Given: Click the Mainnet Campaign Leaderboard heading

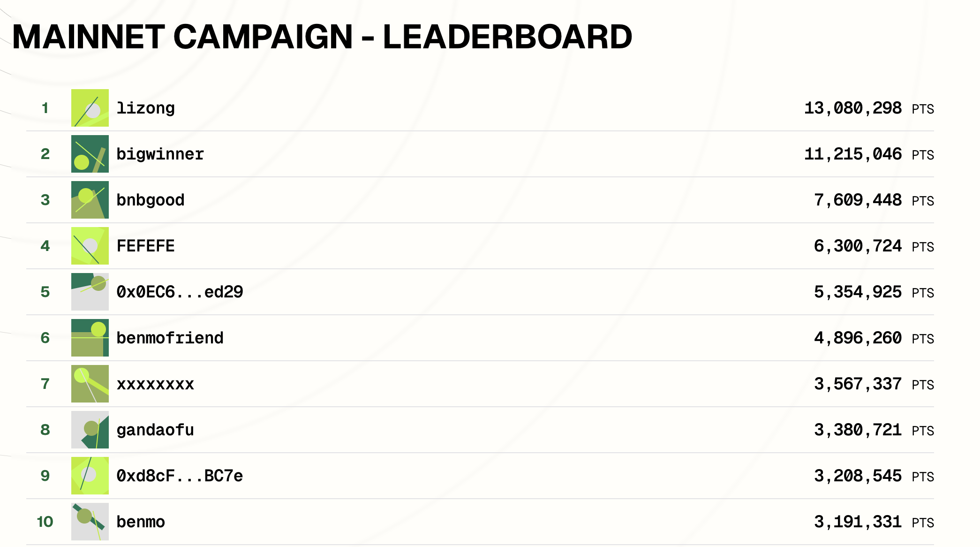Looking at the screenshot, I should click(322, 37).
